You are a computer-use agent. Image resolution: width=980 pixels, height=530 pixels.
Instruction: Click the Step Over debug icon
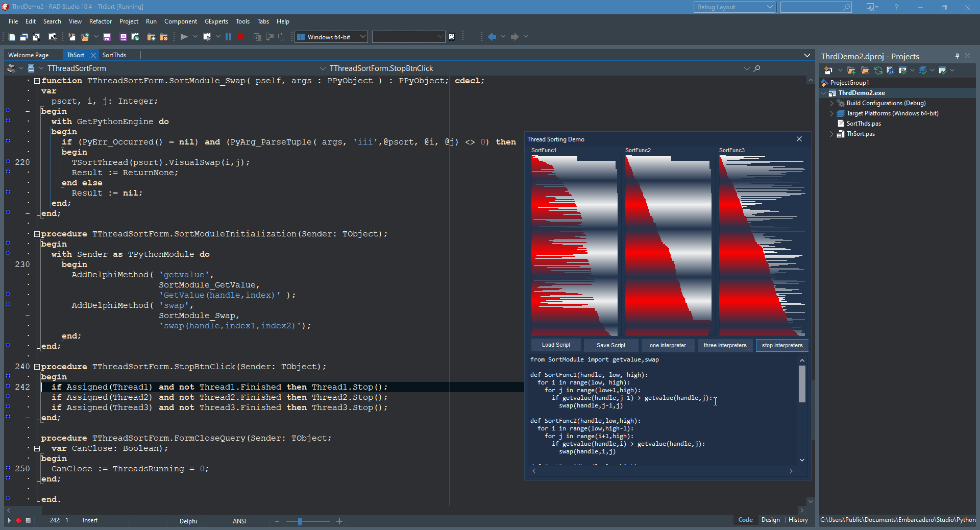(x=269, y=37)
